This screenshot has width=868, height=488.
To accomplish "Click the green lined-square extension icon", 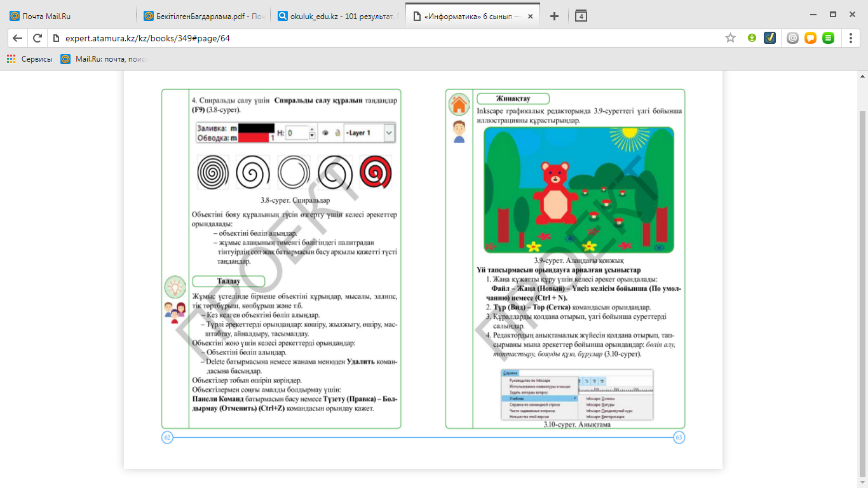I will [x=828, y=38].
